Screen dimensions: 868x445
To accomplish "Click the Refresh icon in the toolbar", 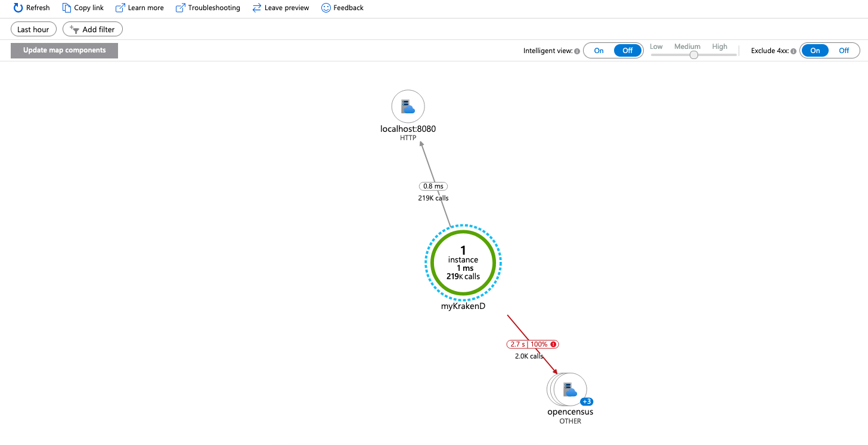I will (18, 8).
